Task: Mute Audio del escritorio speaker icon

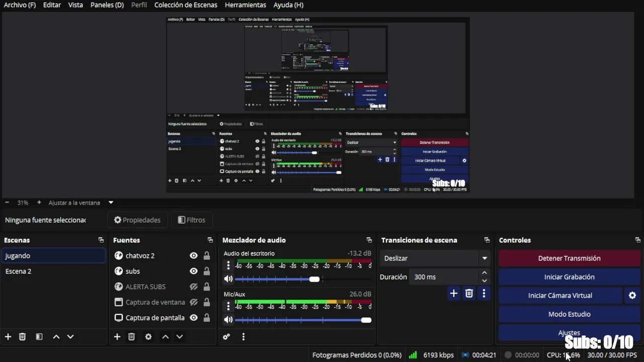Action: 228,279
